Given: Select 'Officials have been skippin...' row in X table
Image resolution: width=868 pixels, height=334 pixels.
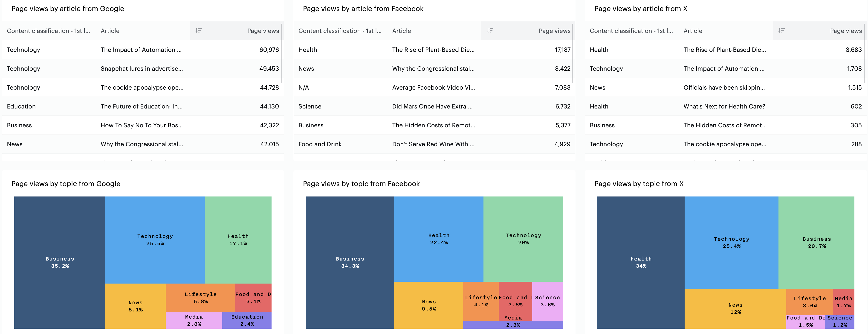Looking at the screenshot, I should tap(724, 87).
